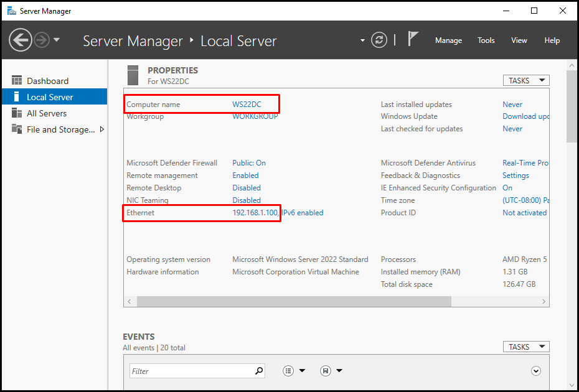Select Microsoft Corporation Virtual Machine text
Screen dimensions: 579x392
tap(296, 272)
